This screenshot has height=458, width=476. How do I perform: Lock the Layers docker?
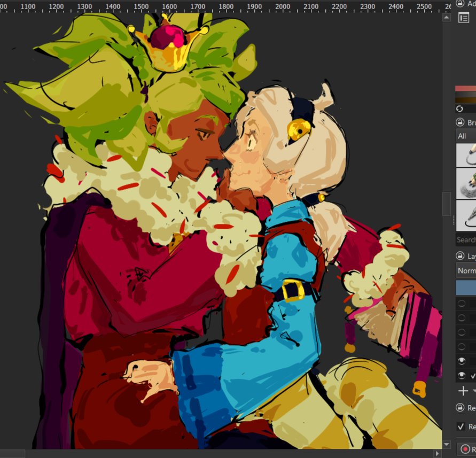(x=460, y=256)
